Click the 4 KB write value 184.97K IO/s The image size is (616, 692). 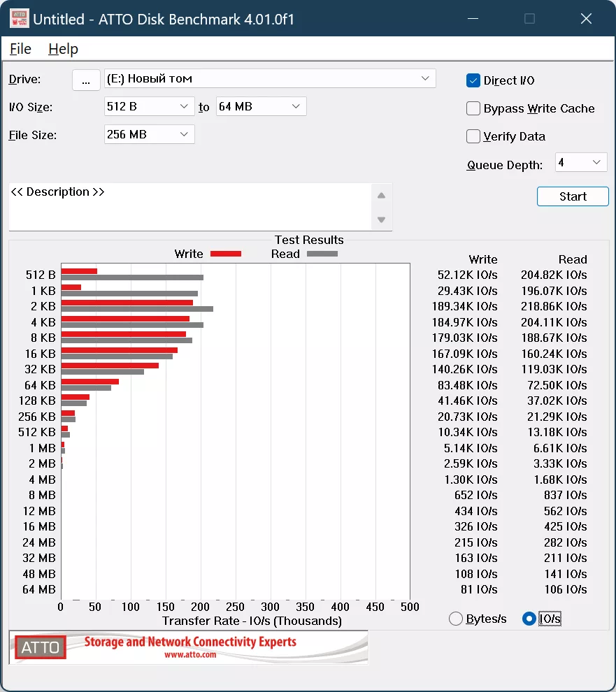coord(464,322)
